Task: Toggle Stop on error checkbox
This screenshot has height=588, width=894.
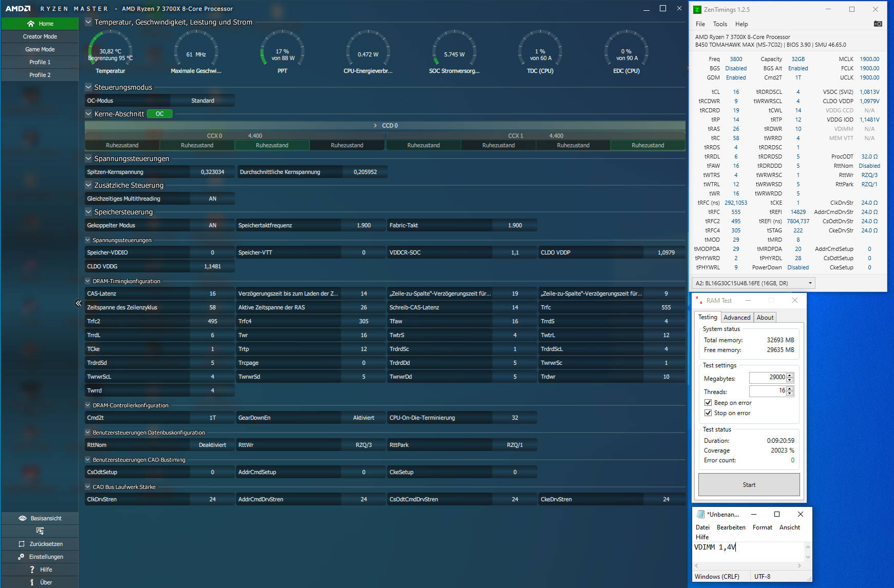Action: (708, 413)
